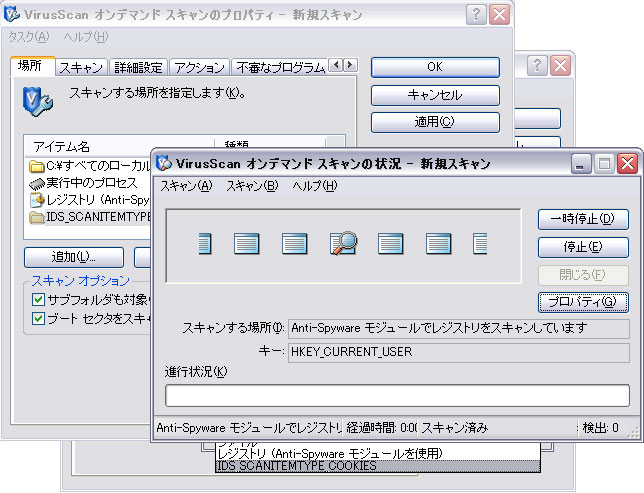Select the 実行中のプロセス list row
Screen dimensions: 644x493
pos(91,183)
